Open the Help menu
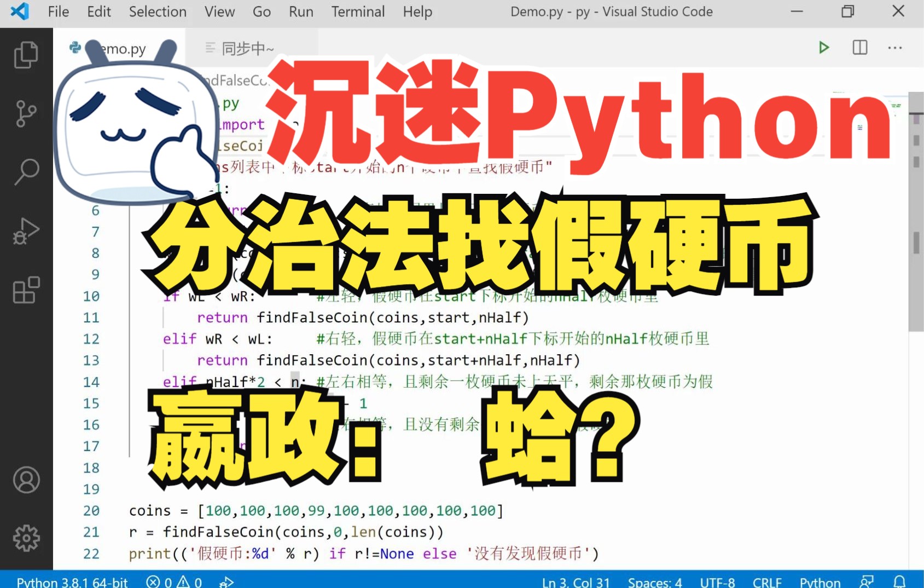Viewport: 924px width, 588px height. tap(417, 11)
